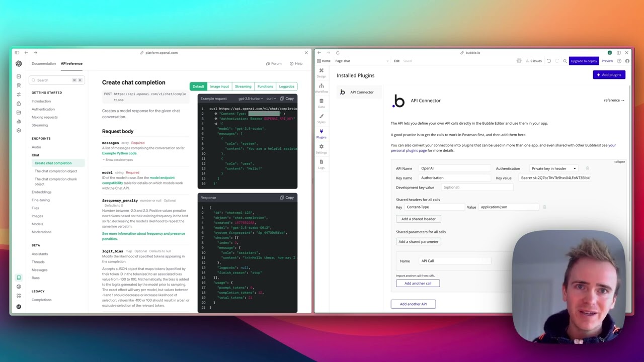
Task: Open The chat completion object sidebar item
Action: 56,171
